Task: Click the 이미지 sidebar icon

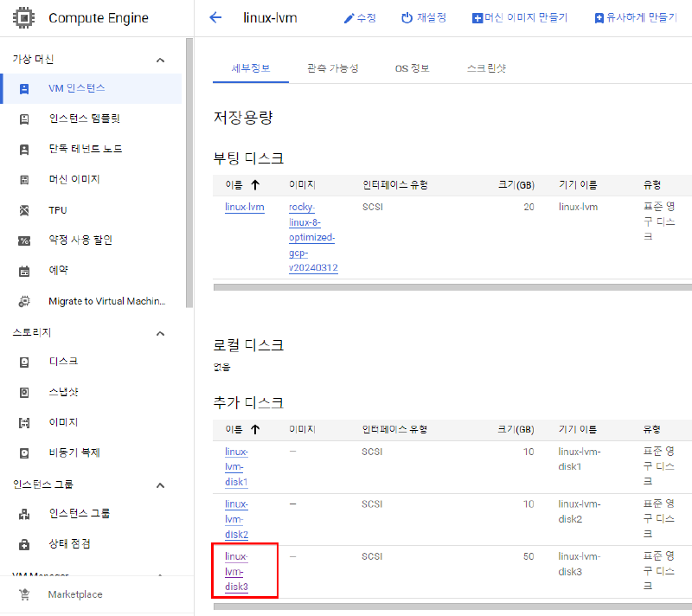Action: coord(24,423)
